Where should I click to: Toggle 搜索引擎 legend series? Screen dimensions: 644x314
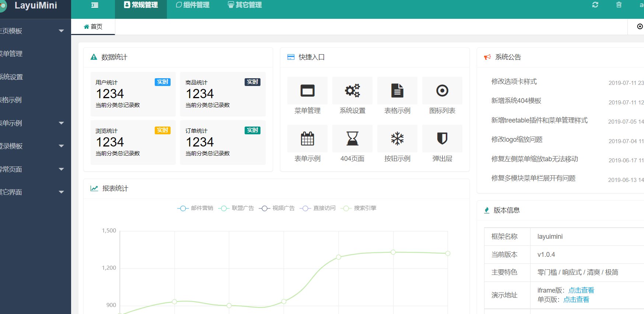pyautogui.click(x=358, y=208)
